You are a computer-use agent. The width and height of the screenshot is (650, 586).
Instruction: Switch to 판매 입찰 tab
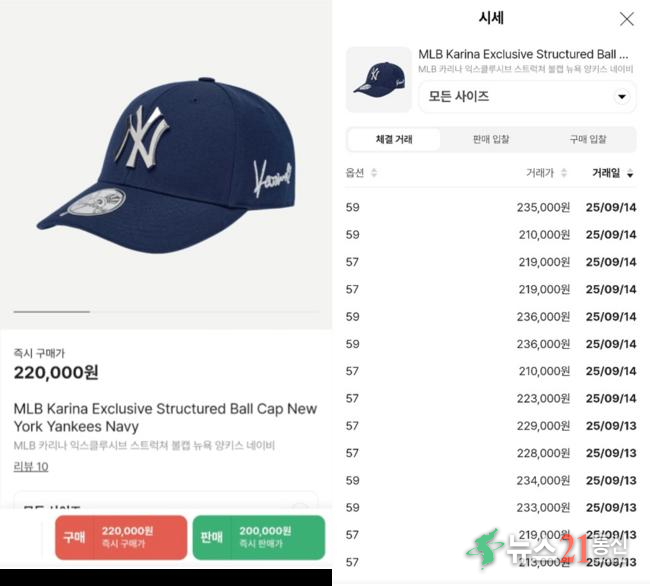pos(491,139)
